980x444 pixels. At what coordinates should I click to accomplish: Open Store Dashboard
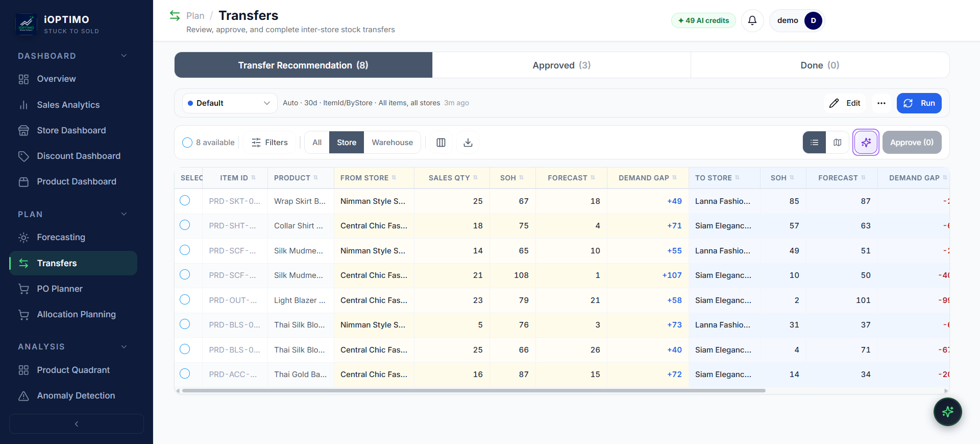(73, 130)
